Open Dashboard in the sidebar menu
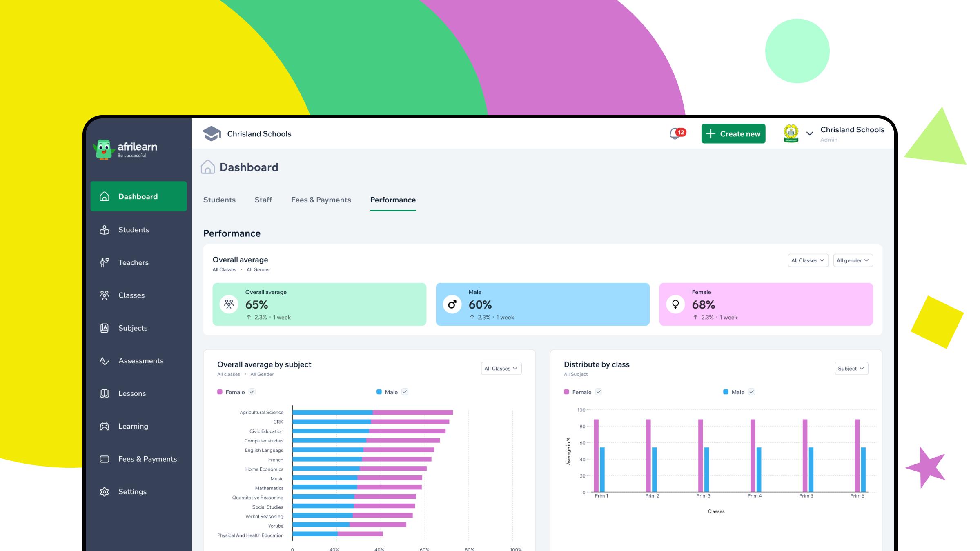Viewport: 980px width, 551px height. [x=138, y=196]
